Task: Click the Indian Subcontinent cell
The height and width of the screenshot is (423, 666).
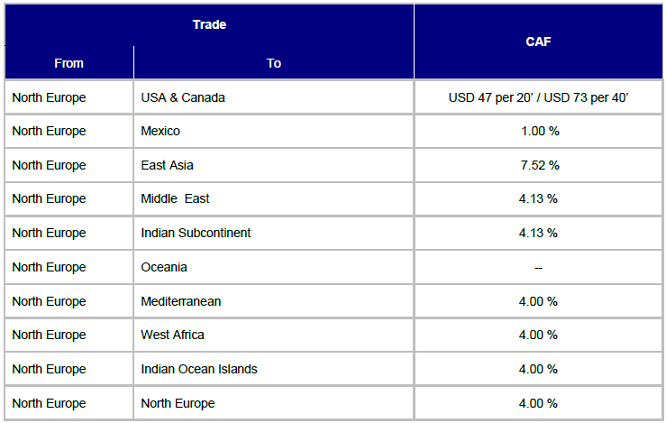Action: click(274, 233)
